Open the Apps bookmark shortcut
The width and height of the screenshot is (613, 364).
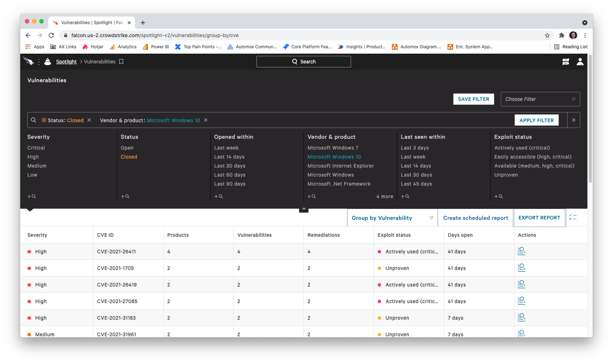tap(35, 47)
